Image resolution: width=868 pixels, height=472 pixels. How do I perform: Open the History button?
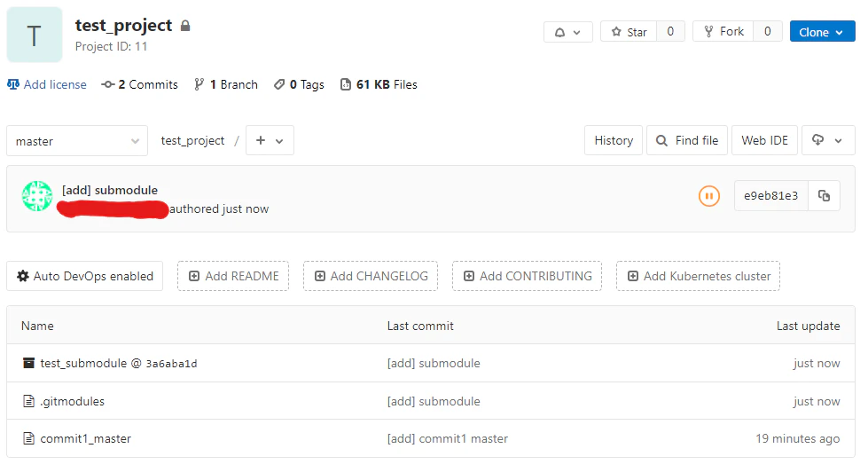click(x=614, y=141)
